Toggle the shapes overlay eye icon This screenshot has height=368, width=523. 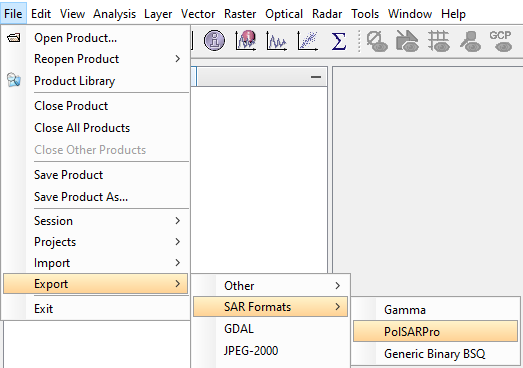tap(407, 41)
